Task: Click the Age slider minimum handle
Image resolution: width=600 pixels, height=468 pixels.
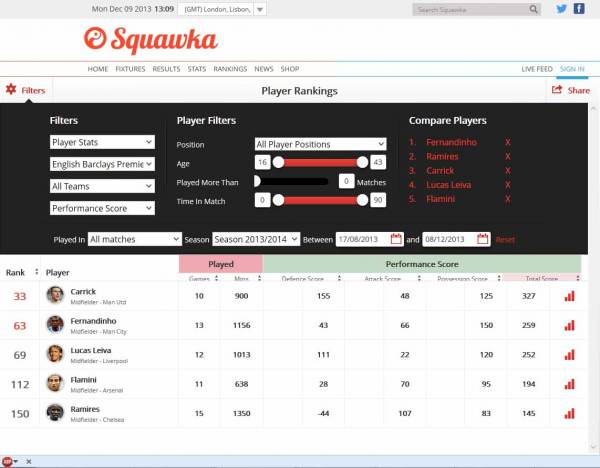Action: pos(279,162)
